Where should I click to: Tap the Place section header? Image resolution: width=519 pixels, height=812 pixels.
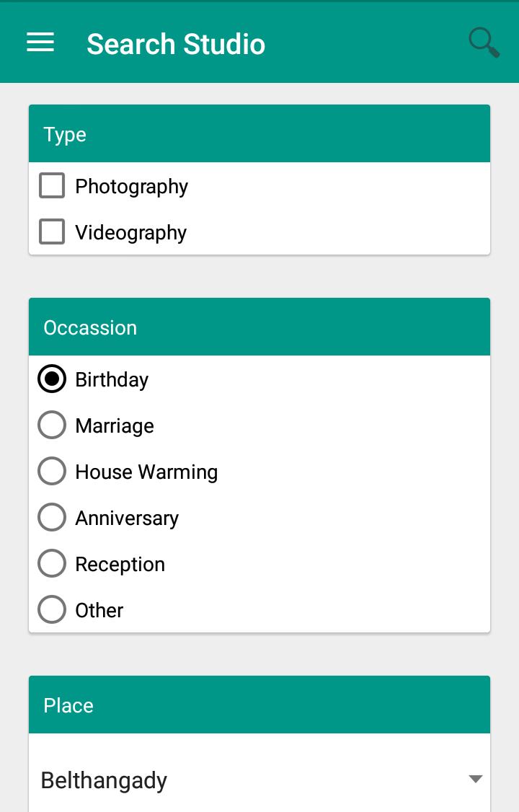[x=259, y=705]
